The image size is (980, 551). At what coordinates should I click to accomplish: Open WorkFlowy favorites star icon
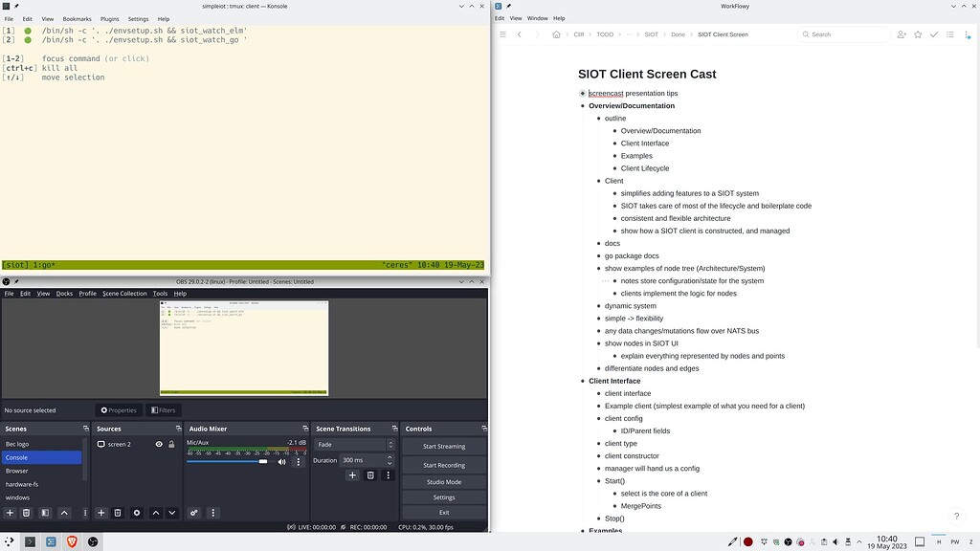pos(917,33)
